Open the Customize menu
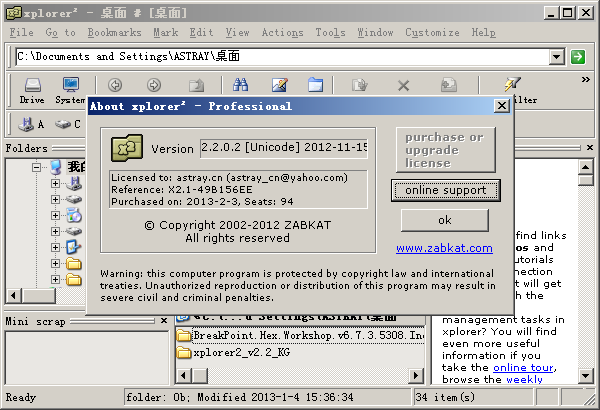Screen dimensions: 600x410 (x=432, y=33)
